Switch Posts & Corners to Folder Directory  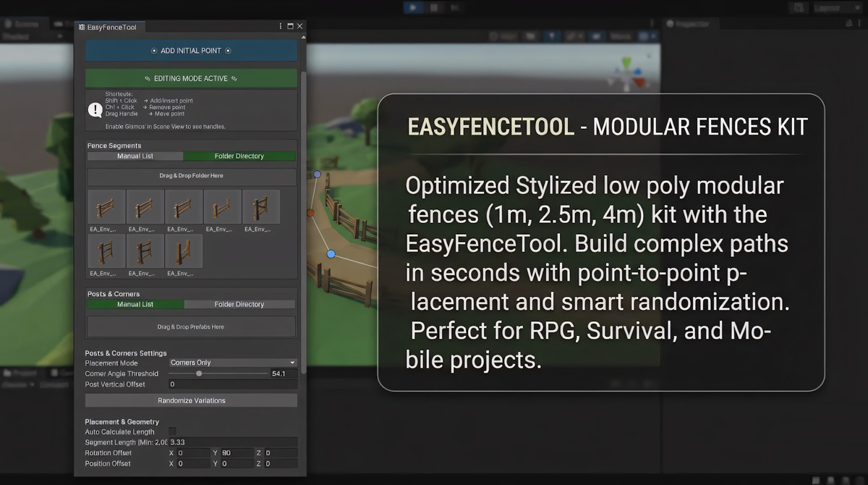tap(239, 304)
